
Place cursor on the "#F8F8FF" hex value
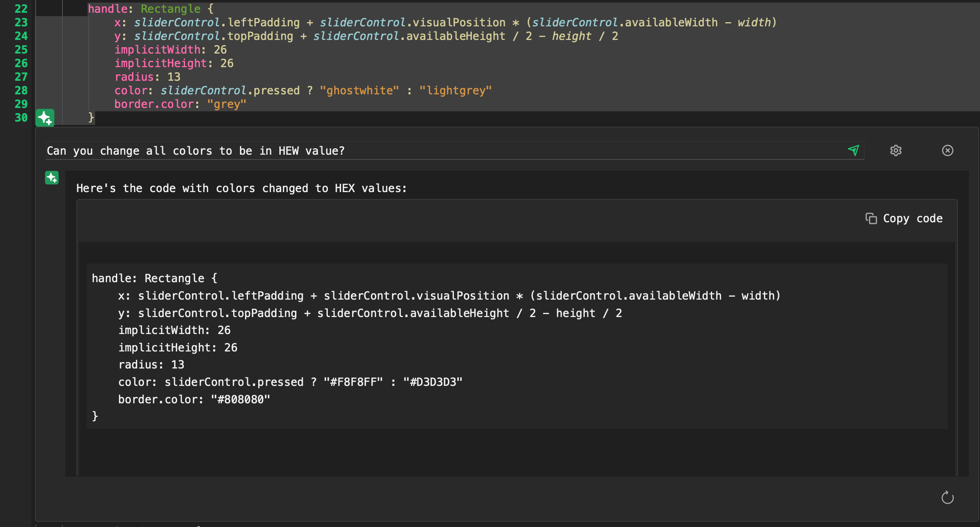pos(353,382)
